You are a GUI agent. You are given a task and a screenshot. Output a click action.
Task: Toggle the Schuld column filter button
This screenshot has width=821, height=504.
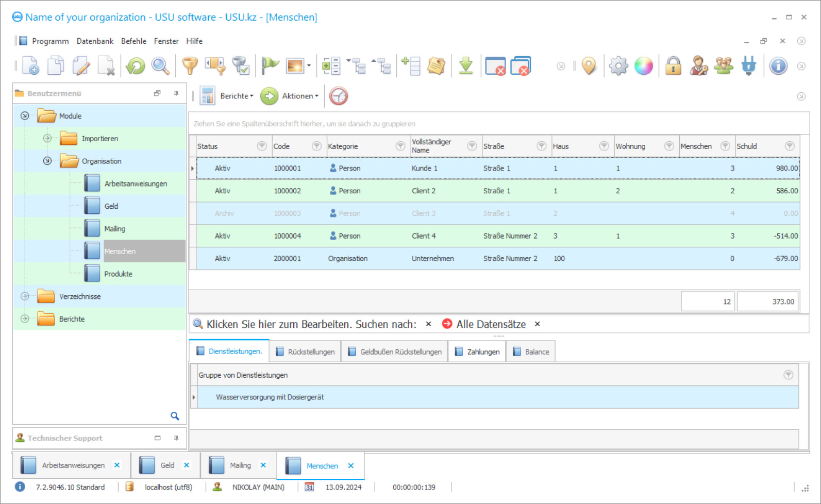[790, 146]
